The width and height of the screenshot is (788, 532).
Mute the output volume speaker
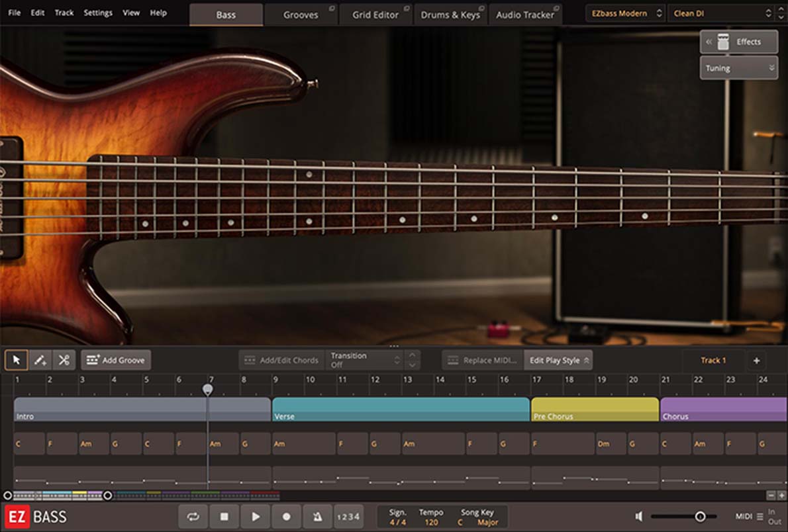pos(639,517)
